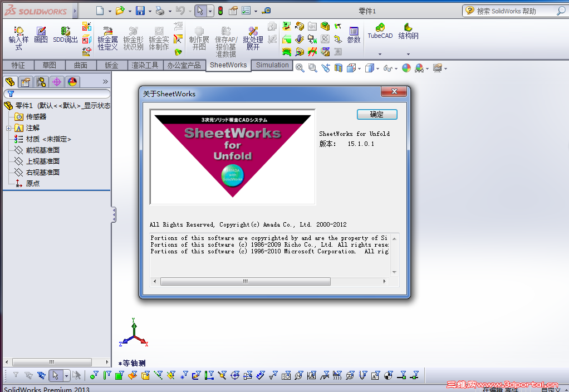Viewport: 569px width, 392px height.
Task: Toggle the Select All Filters button
Action: (42, 375)
